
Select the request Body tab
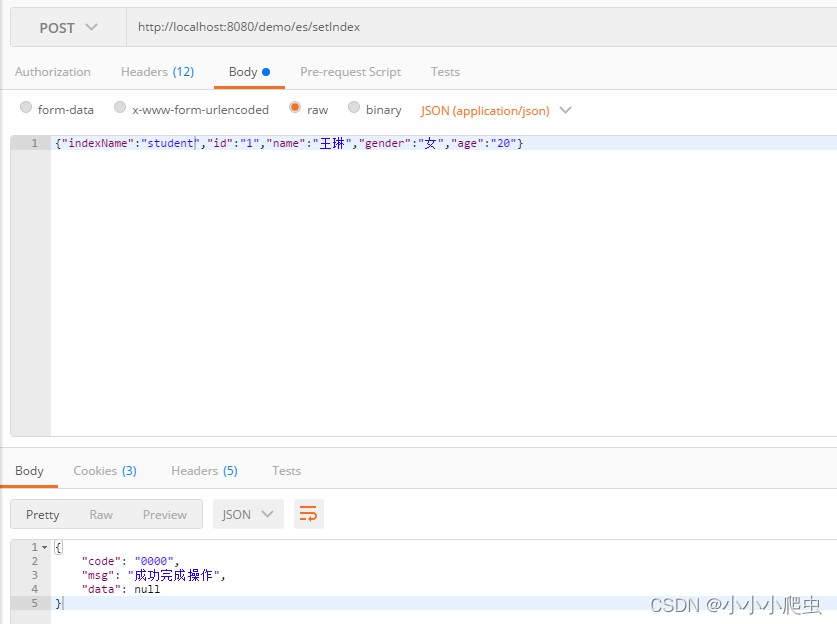249,72
